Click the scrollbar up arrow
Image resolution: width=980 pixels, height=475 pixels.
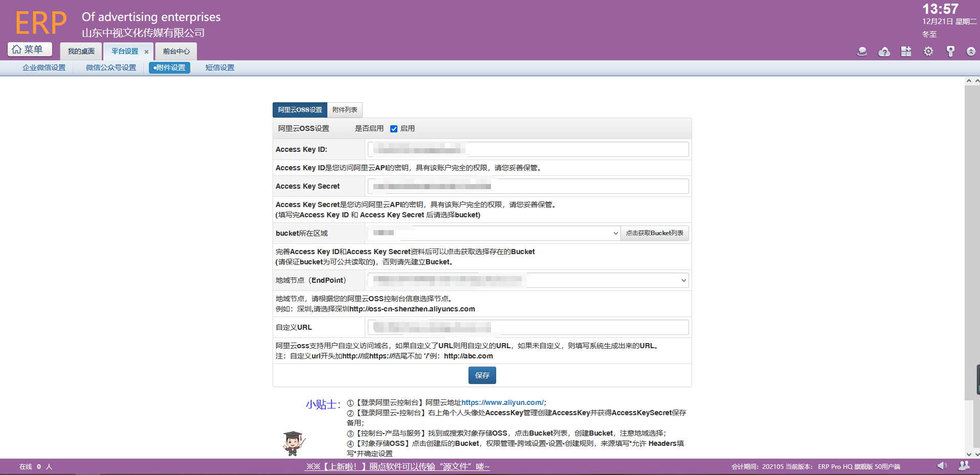tap(968, 81)
